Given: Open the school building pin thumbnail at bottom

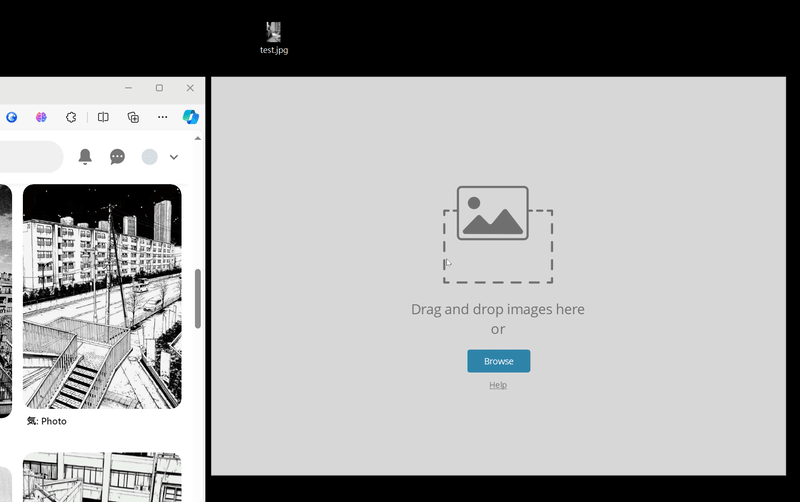Looking at the screenshot, I should pyautogui.click(x=102, y=477).
